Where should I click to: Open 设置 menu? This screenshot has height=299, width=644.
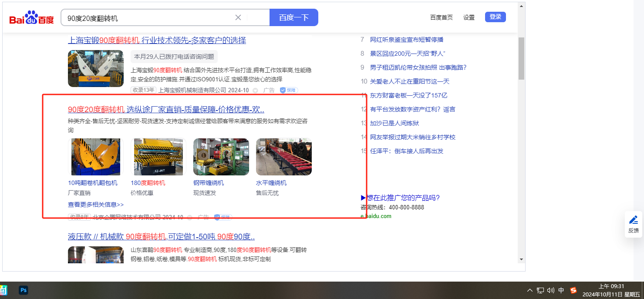(x=469, y=17)
